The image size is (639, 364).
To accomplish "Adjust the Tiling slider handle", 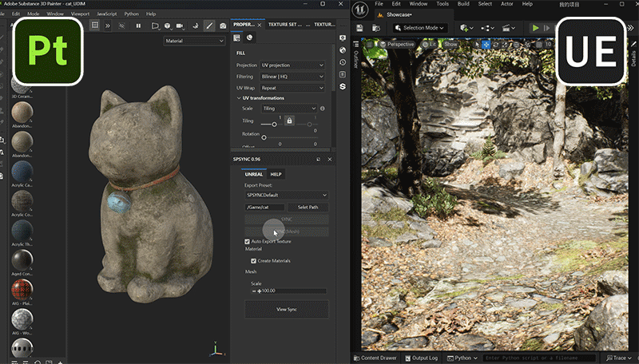I will point(274,125).
